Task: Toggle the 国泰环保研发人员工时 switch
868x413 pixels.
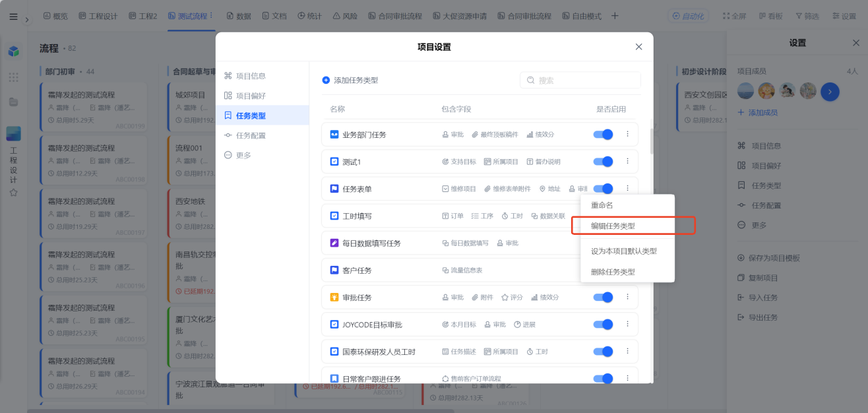Action: (x=604, y=352)
